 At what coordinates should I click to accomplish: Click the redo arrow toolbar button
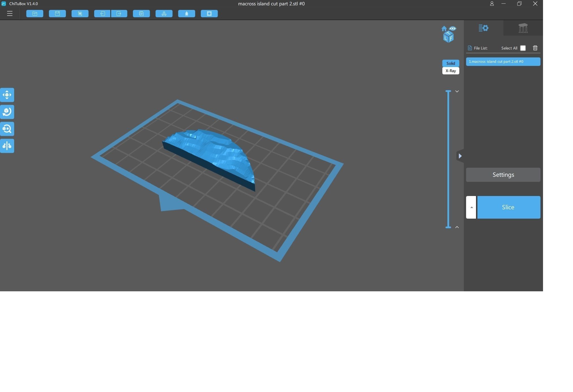(119, 14)
